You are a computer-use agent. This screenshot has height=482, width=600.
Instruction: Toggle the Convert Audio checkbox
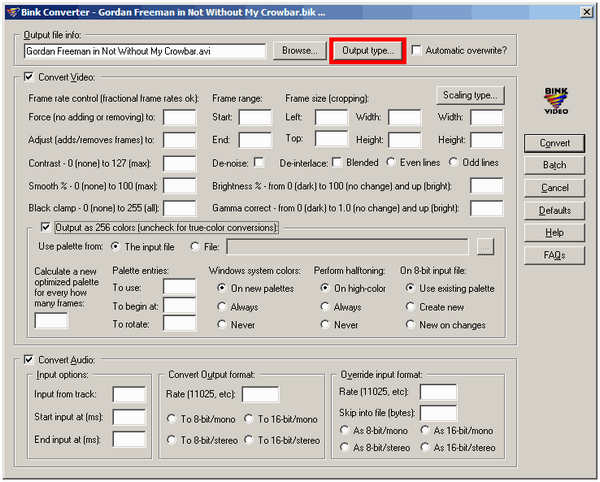point(29,360)
